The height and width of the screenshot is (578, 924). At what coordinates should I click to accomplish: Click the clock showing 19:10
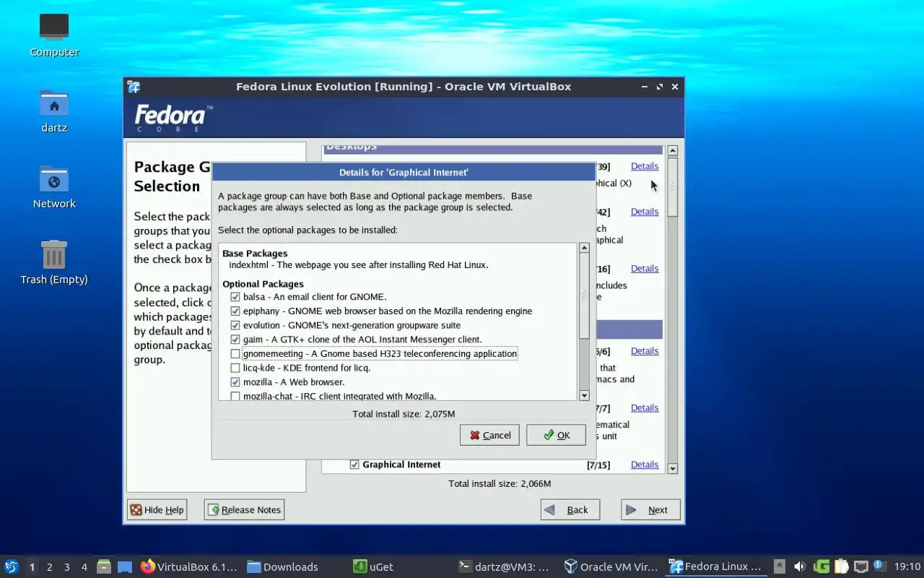(x=907, y=567)
